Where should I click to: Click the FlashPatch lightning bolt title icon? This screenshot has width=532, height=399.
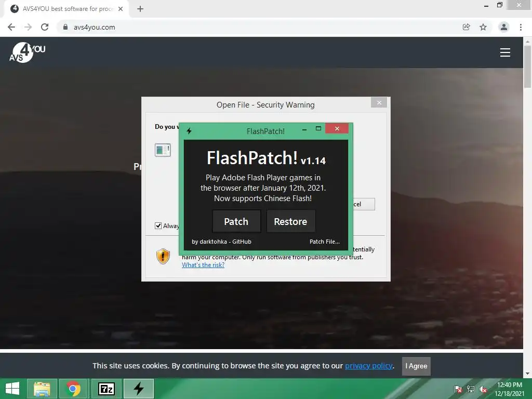(189, 130)
